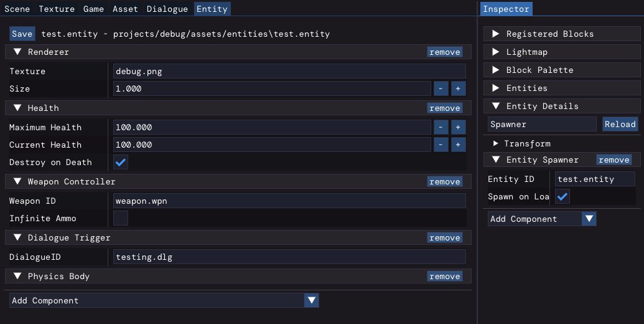
Task: Switch to the Game tab
Action: tap(93, 9)
